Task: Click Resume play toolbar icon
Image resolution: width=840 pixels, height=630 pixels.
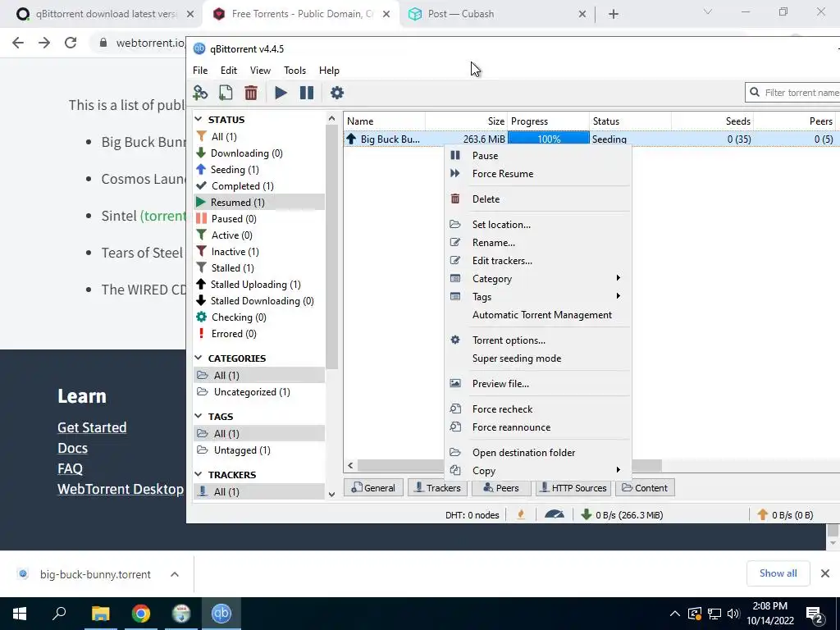Action: (x=281, y=93)
